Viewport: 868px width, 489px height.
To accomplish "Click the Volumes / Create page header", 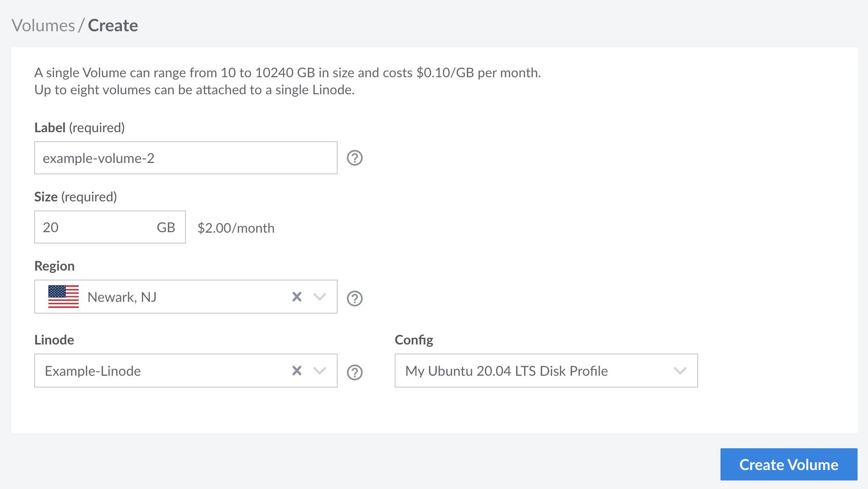I will [75, 25].
